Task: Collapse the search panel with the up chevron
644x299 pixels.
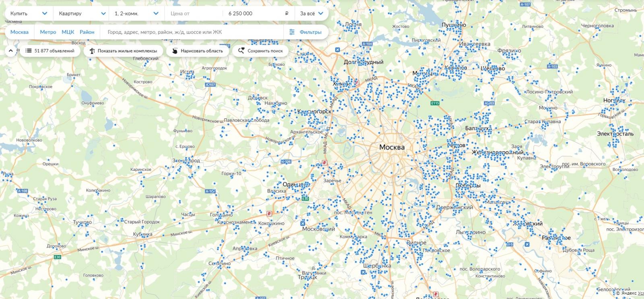Action: point(11,51)
